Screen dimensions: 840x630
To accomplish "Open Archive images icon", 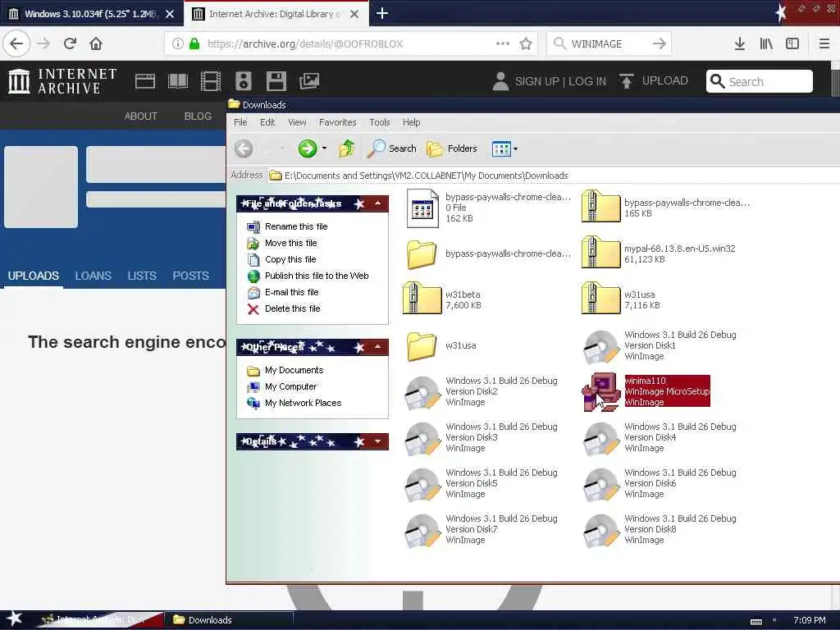I will click(309, 81).
